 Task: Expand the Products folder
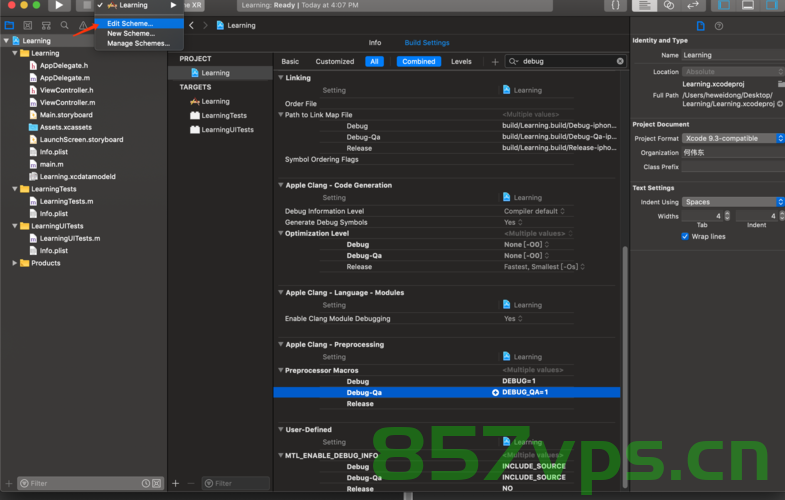pyautogui.click(x=15, y=263)
